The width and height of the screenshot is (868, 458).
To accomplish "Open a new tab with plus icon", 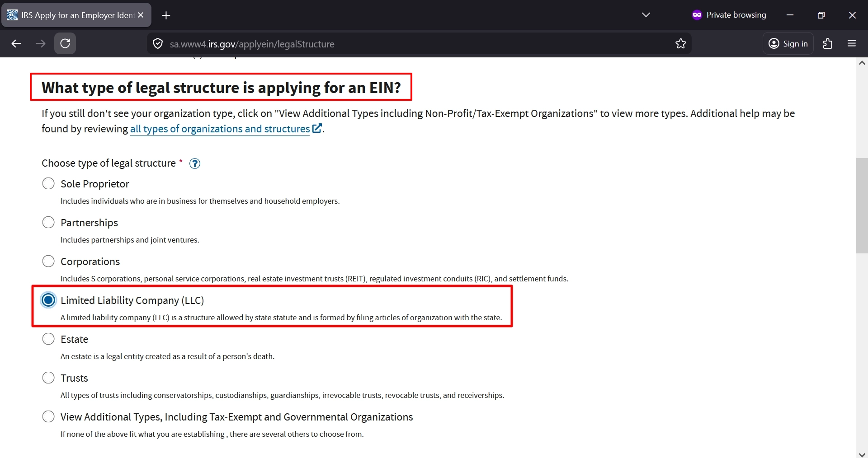I will [x=166, y=15].
